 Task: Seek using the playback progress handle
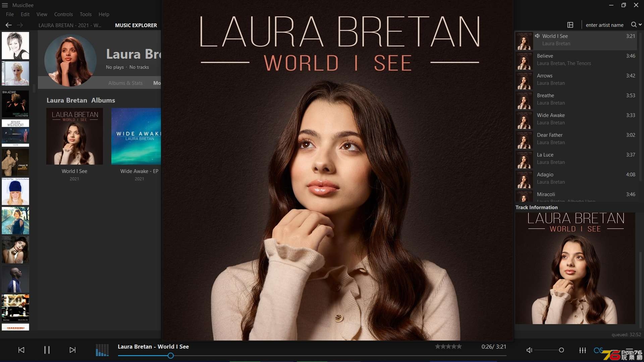(x=171, y=356)
